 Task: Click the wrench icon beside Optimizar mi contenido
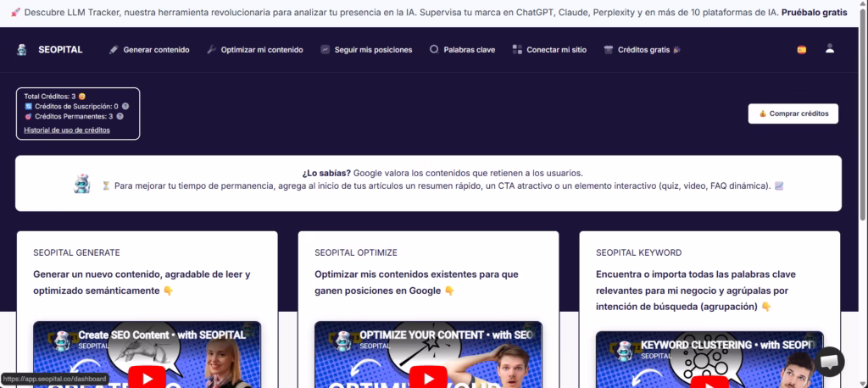211,50
